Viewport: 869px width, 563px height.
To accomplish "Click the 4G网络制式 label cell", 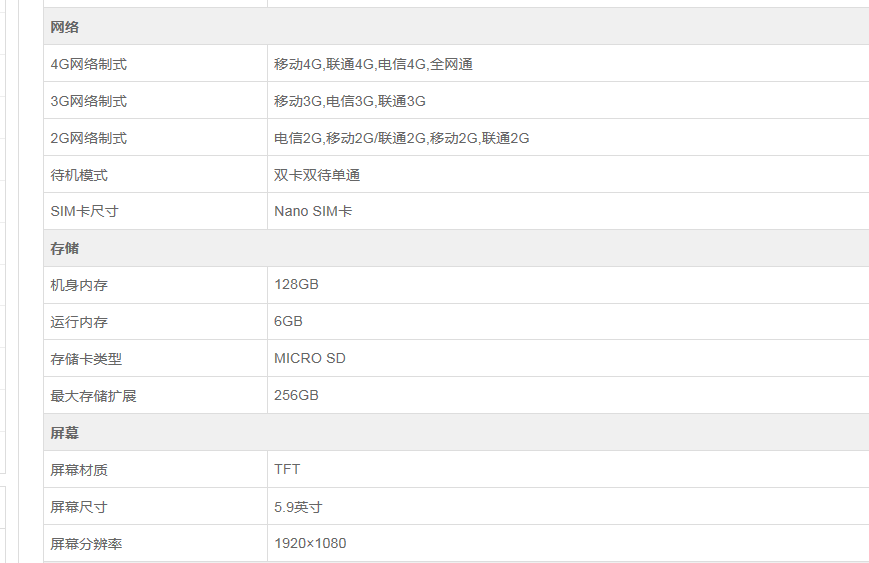I will tap(89, 64).
